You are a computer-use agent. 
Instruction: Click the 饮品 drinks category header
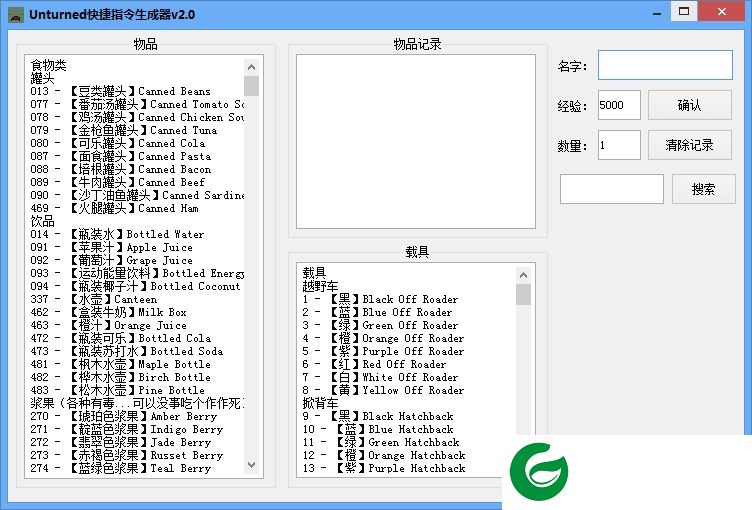42,221
